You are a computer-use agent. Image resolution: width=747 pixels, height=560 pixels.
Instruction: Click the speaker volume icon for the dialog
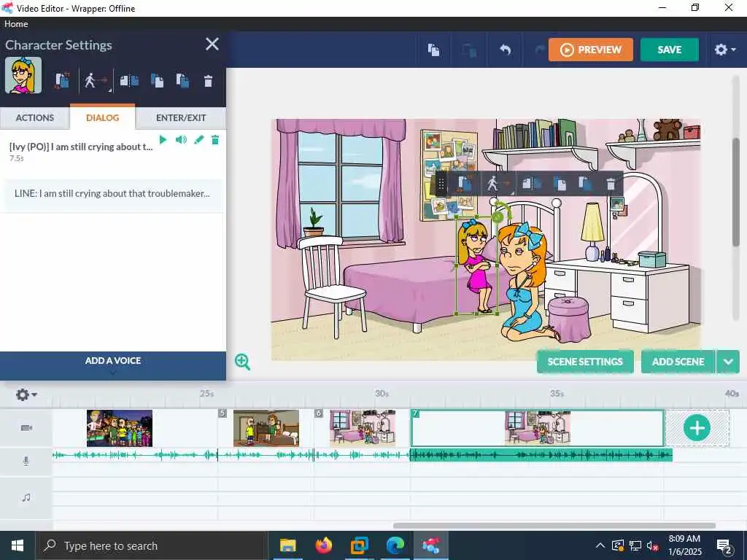(181, 139)
